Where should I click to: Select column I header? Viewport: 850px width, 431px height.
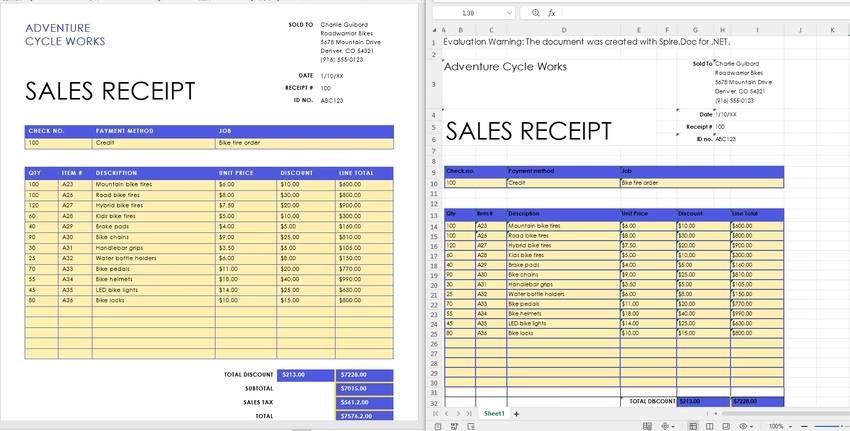pyautogui.click(x=757, y=30)
